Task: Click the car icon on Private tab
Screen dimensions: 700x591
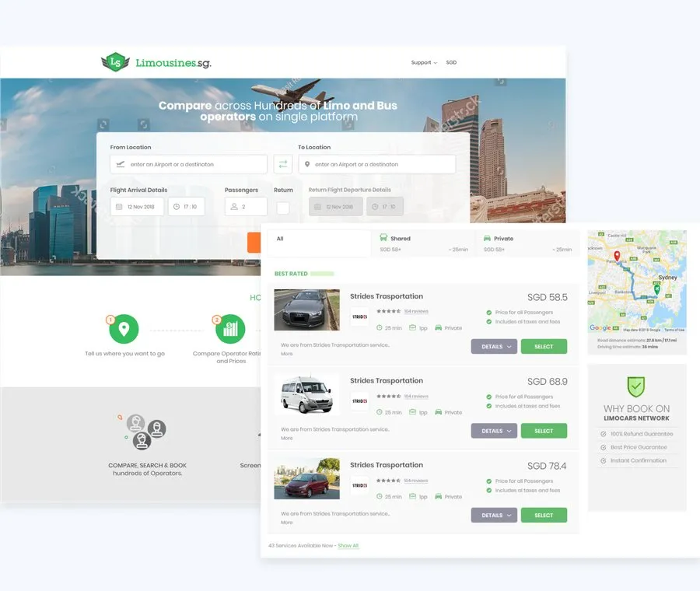Action: tap(487, 239)
